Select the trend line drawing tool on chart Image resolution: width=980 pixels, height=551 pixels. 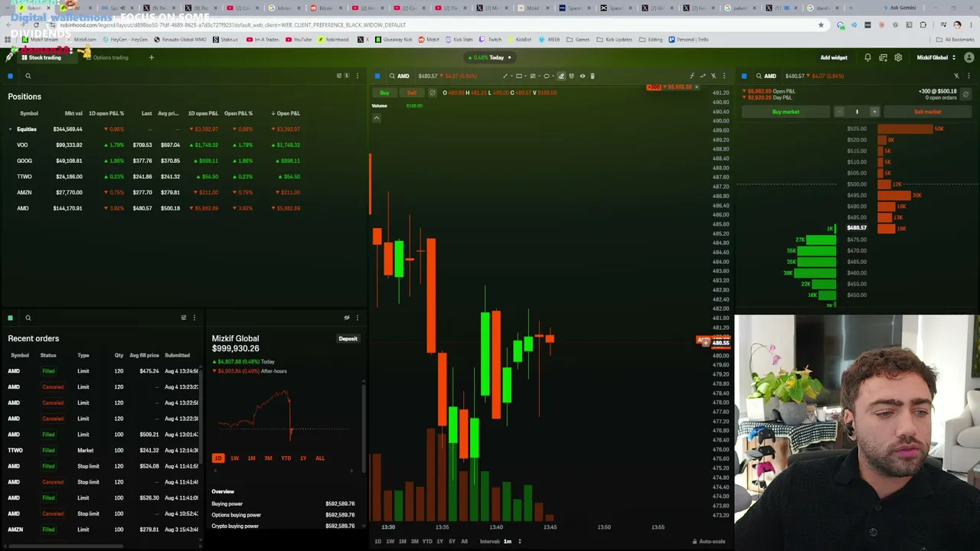point(505,76)
